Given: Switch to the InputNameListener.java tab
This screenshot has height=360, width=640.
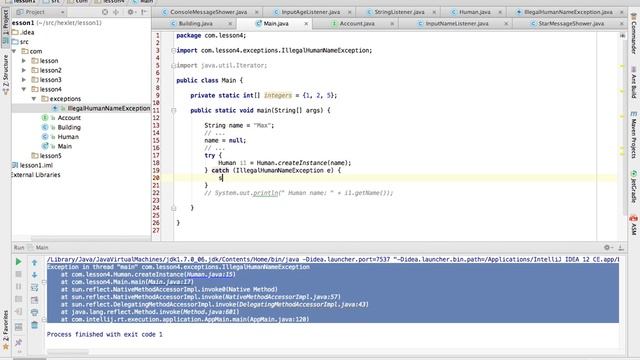Looking at the screenshot, I should pyautogui.click(x=456, y=24).
